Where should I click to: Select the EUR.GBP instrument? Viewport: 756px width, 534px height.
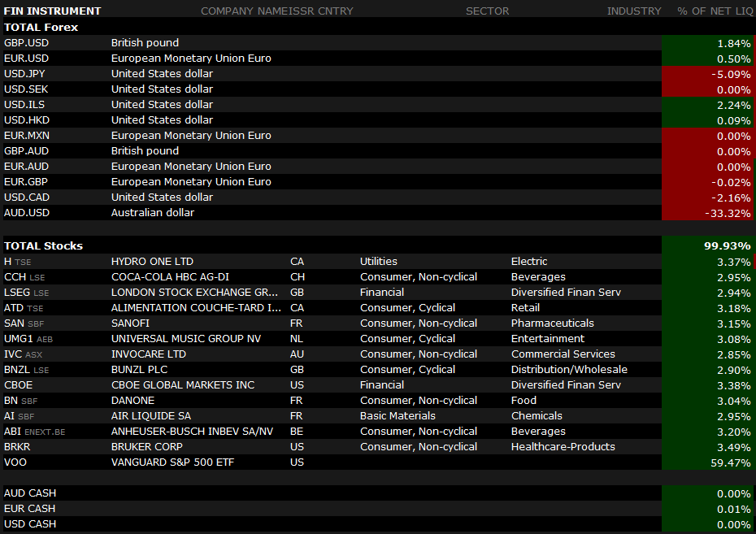click(26, 182)
